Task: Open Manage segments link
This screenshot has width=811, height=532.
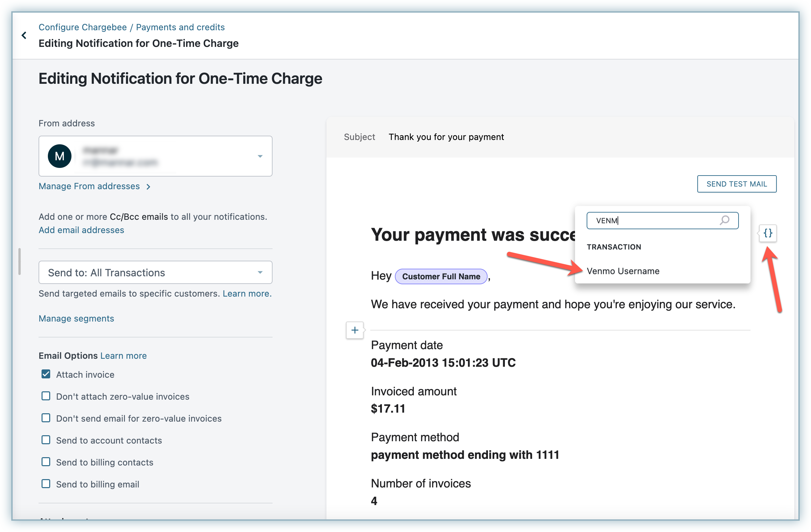Action: coord(76,318)
